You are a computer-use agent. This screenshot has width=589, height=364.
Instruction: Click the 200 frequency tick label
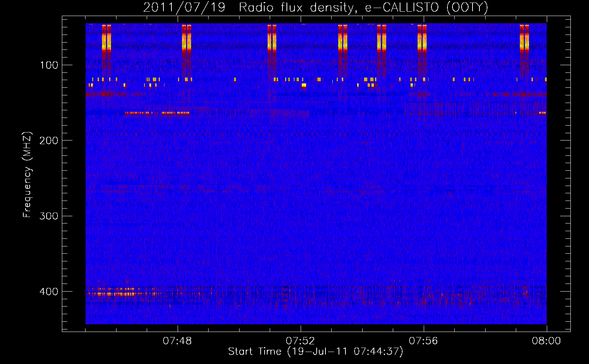[49, 141]
